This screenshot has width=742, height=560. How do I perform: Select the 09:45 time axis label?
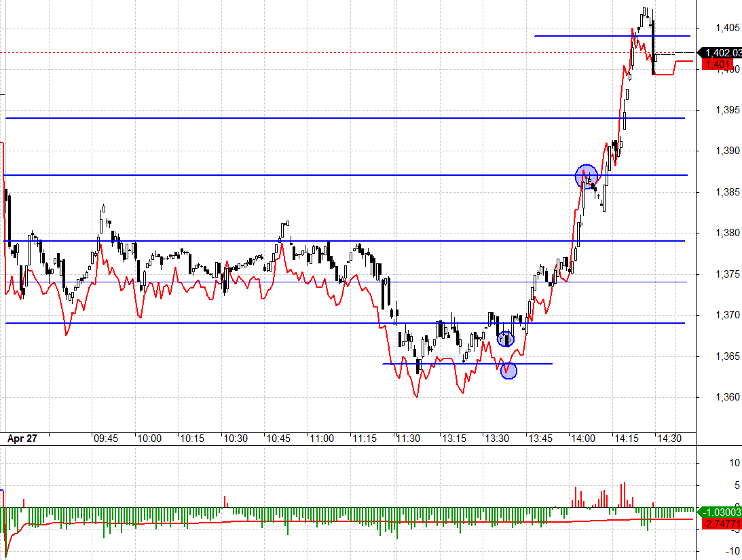(x=106, y=438)
